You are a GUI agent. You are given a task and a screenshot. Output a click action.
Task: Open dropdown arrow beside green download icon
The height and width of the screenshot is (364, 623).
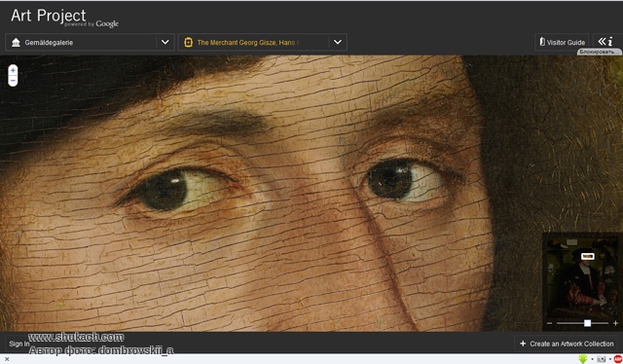click(593, 359)
